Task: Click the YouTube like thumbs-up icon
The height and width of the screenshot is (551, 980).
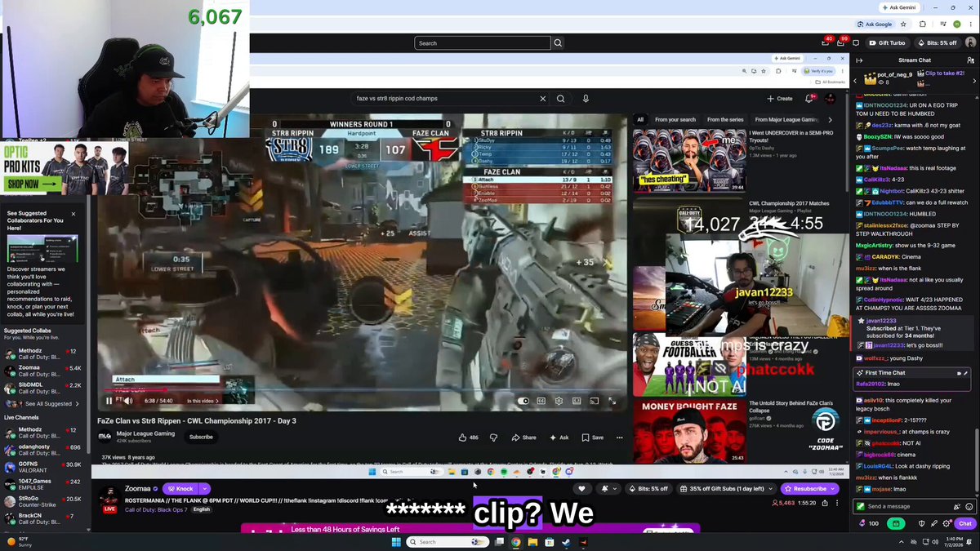Action: click(463, 438)
